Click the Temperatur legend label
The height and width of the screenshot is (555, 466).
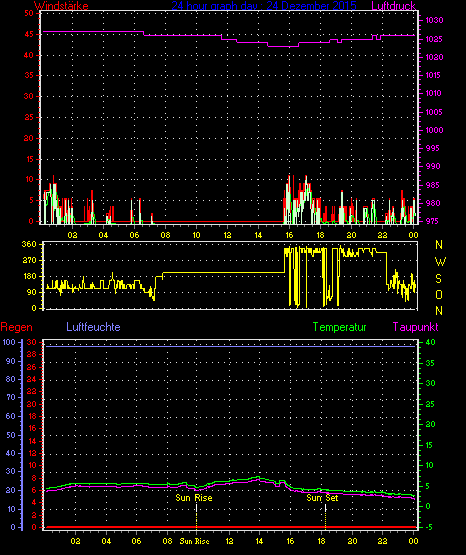click(339, 327)
